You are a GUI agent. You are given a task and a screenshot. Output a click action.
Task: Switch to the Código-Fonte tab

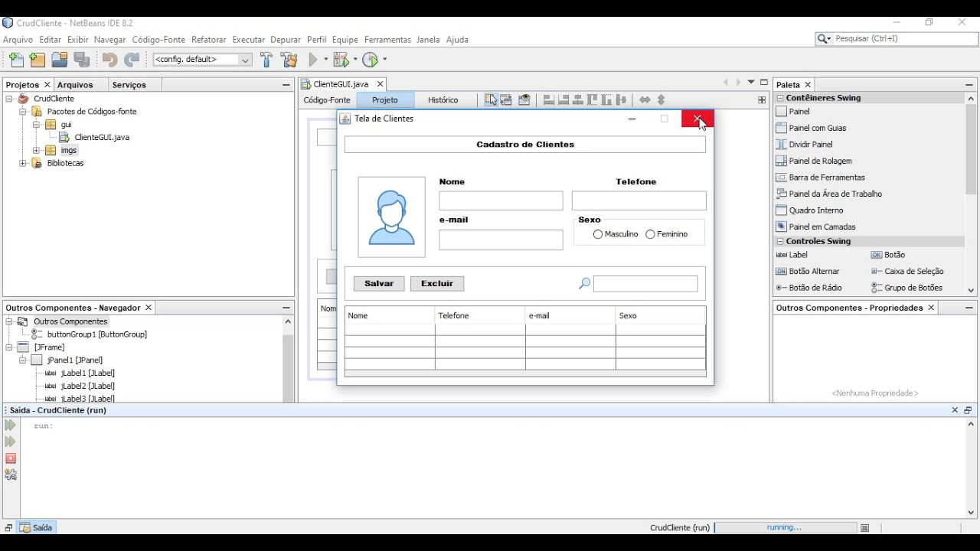click(x=327, y=100)
